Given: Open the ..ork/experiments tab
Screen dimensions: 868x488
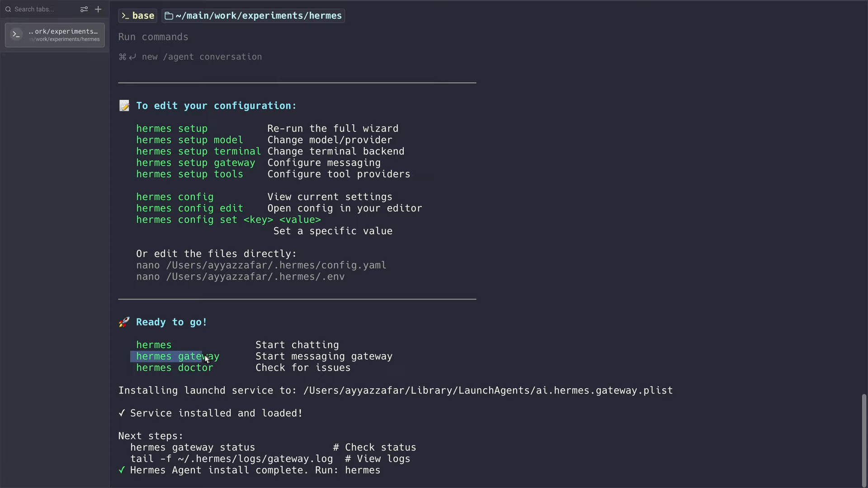Looking at the screenshot, I should pyautogui.click(x=55, y=35).
